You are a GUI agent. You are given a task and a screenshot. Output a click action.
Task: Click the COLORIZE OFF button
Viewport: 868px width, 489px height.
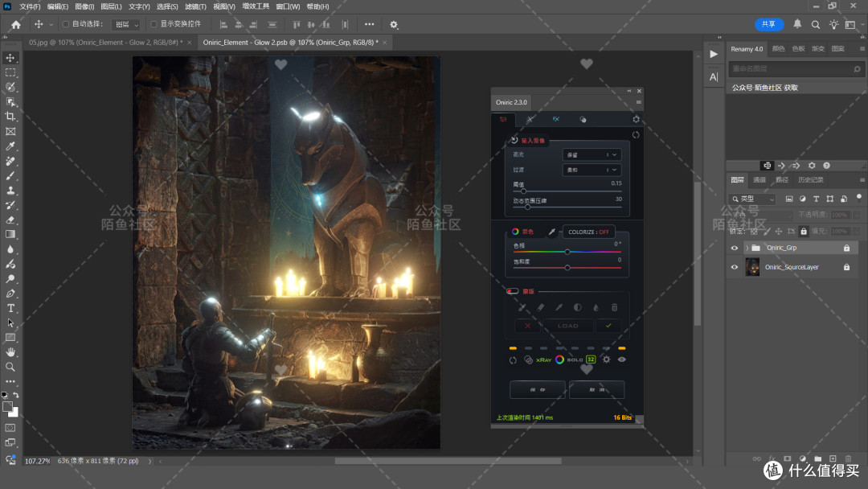click(588, 232)
